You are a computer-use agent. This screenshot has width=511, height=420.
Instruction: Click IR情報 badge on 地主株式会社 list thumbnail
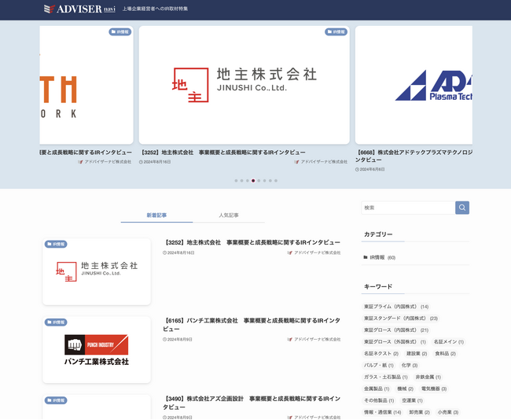click(56, 245)
